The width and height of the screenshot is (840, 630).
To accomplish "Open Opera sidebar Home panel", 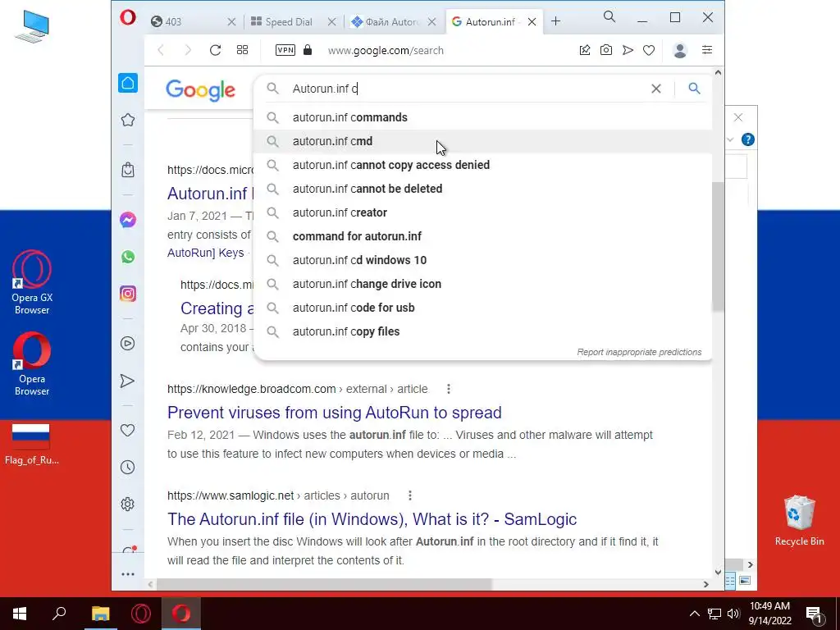I will click(x=127, y=83).
